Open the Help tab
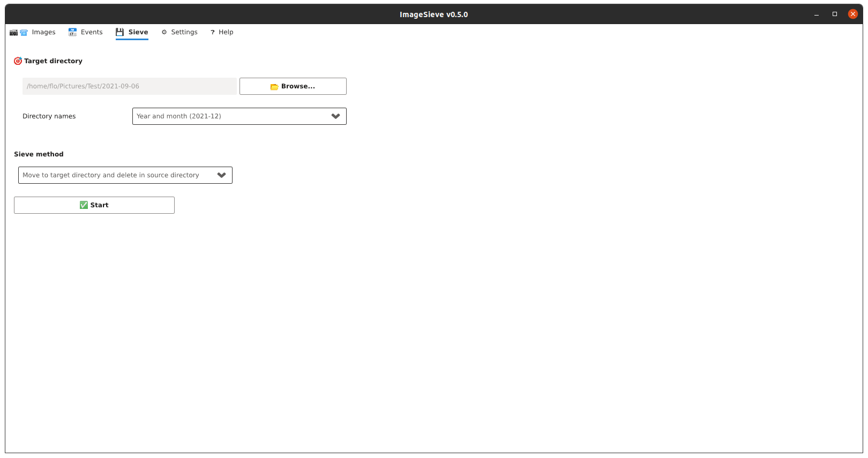Viewport: 868px width, 458px height. [x=222, y=32]
